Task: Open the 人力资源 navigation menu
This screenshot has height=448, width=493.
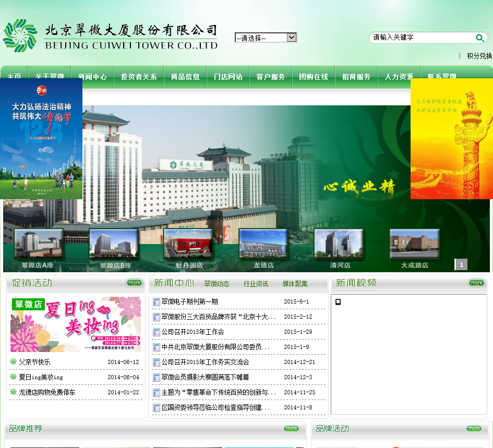Action: click(x=399, y=77)
